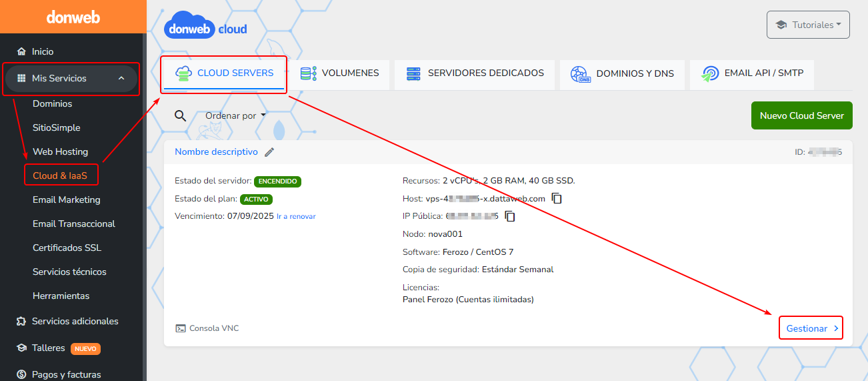Click the Inicio home icon
Screen dimensions: 868x381
coord(21,51)
